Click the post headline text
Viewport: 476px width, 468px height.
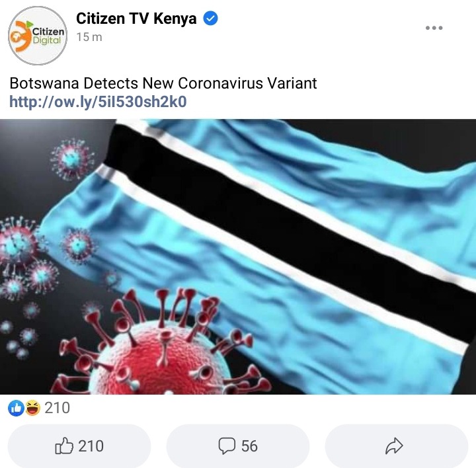163,83
